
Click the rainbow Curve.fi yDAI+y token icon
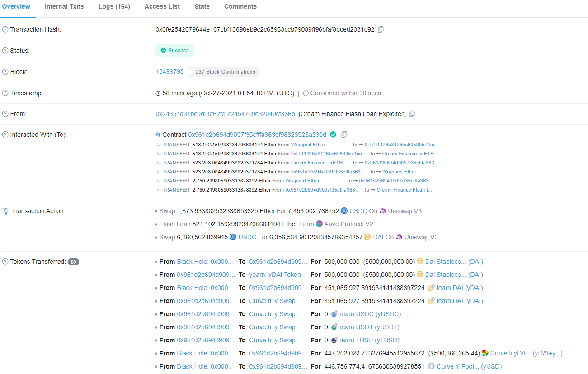click(x=485, y=353)
